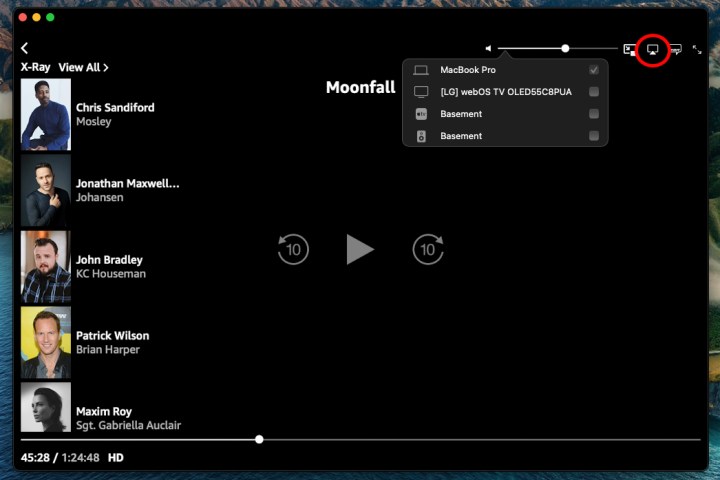720x480 pixels.
Task: Click the role Brian Harper
Action: [x=107, y=350]
